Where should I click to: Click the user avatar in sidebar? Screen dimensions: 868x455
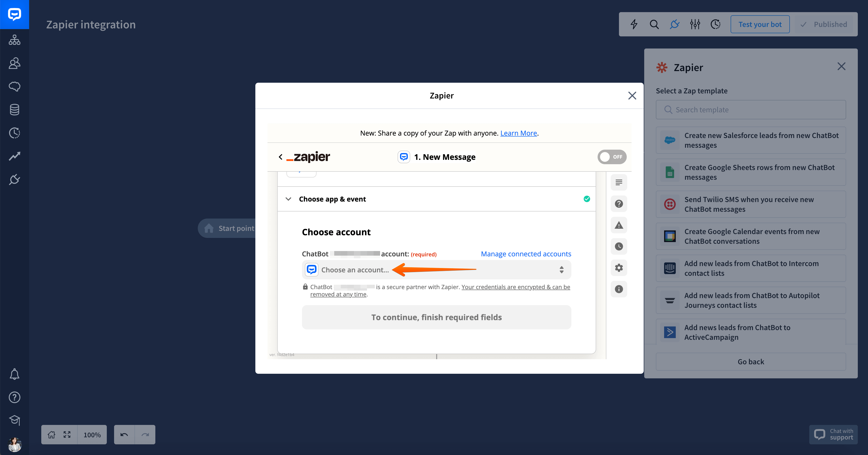tap(15, 444)
